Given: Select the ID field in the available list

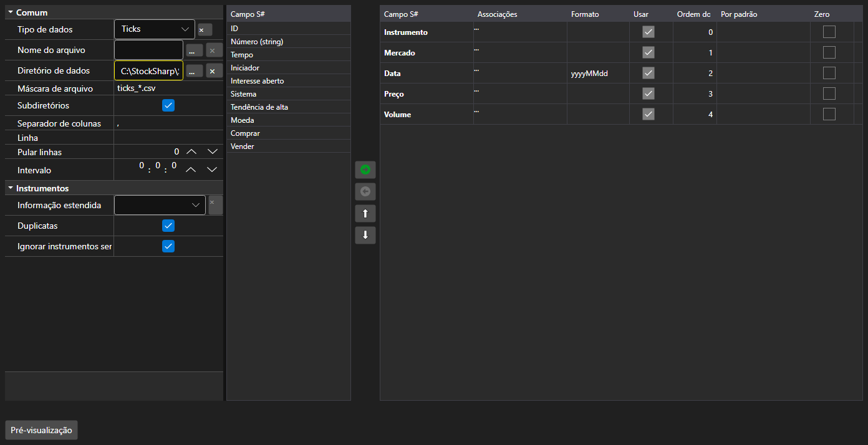Looking at the screenshot, I should click(289, 29).
